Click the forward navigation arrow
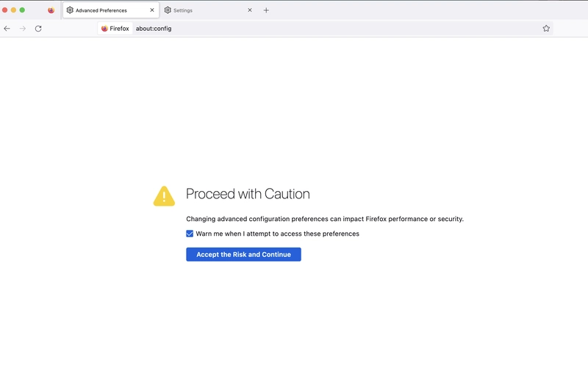The height and width of the screenshot is (379, 588). click(23, 29)
